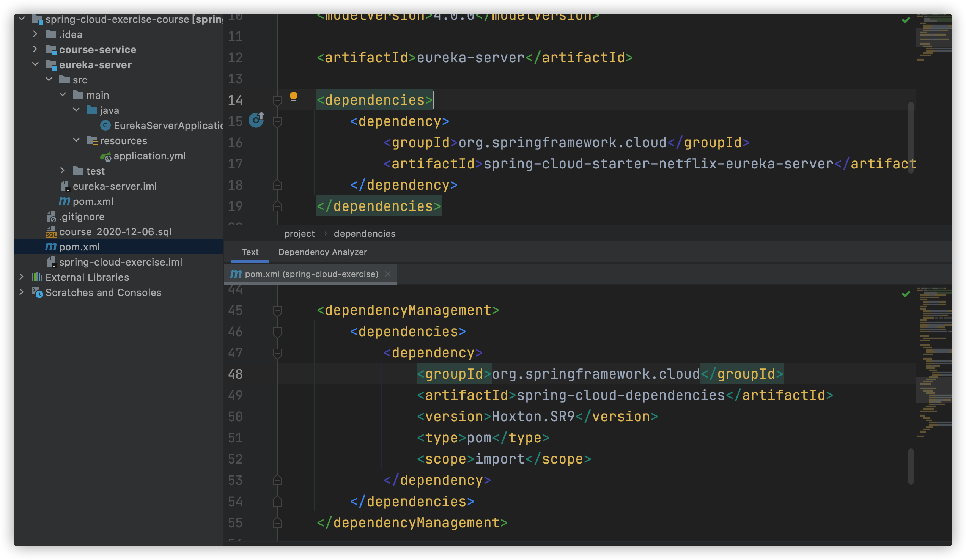Collapse the resources folder

coord(76,140)
